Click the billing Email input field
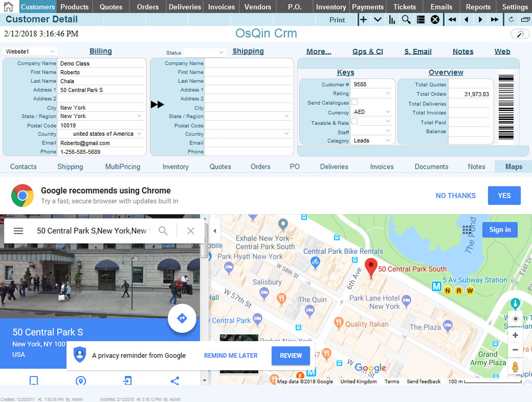The width and height of the screenshot is (532, 402). tap(102, 143)
